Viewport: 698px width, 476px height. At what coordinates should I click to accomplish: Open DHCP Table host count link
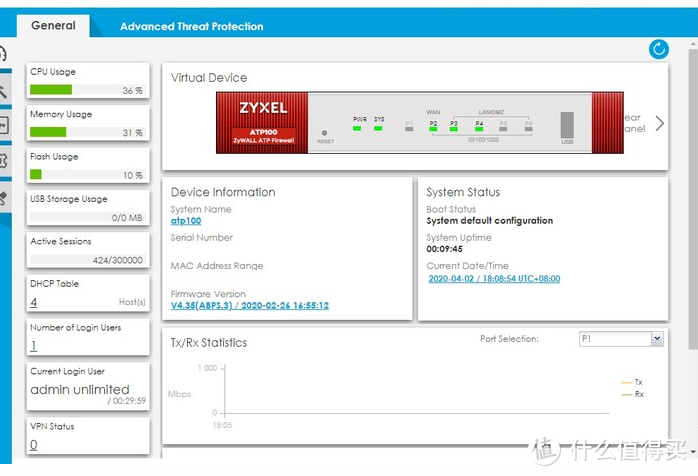[x=33, y=302]
